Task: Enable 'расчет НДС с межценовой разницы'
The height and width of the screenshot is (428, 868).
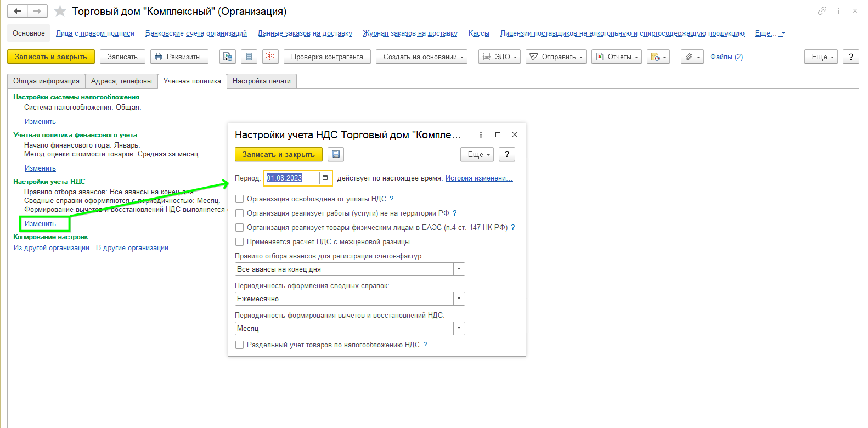Action: 240,241
